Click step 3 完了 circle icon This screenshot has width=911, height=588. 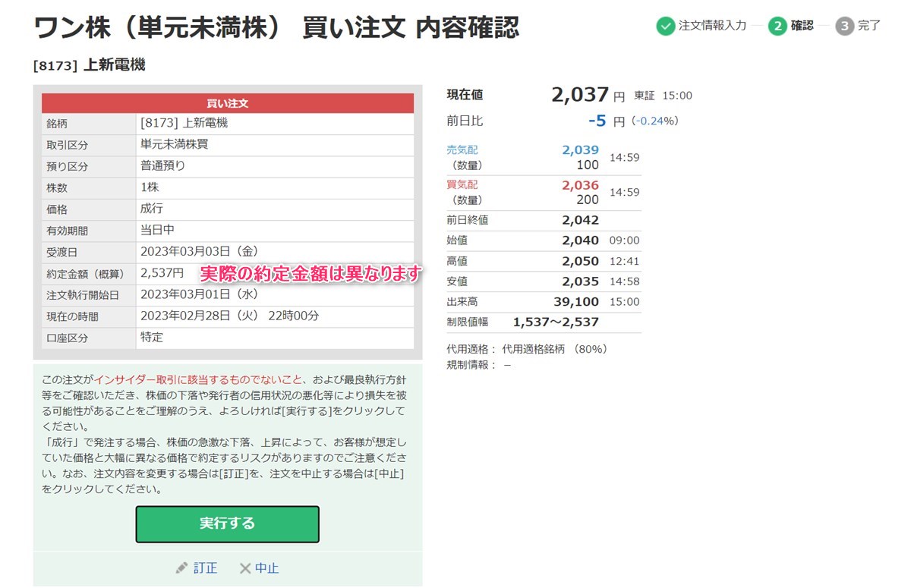[844, 26]
